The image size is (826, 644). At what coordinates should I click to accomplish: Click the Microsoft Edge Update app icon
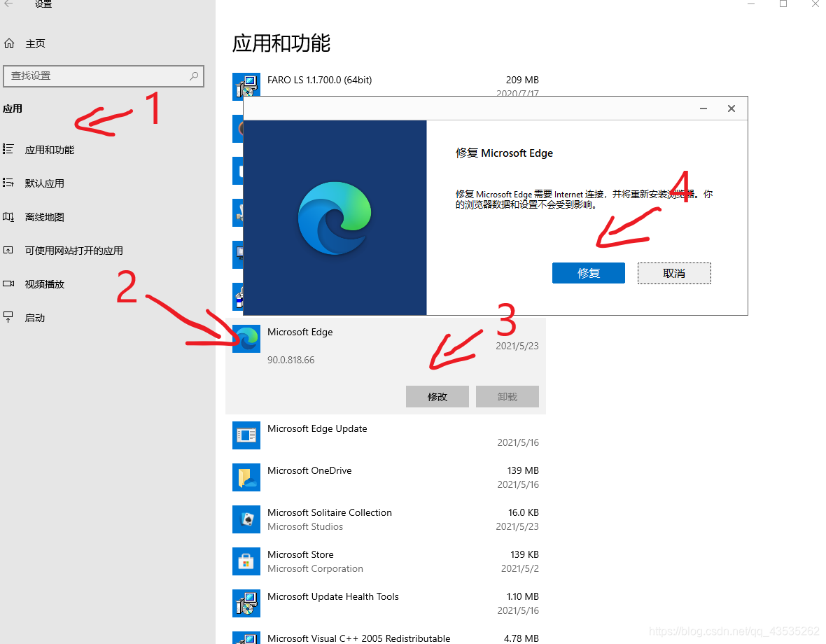click(246, 435)
